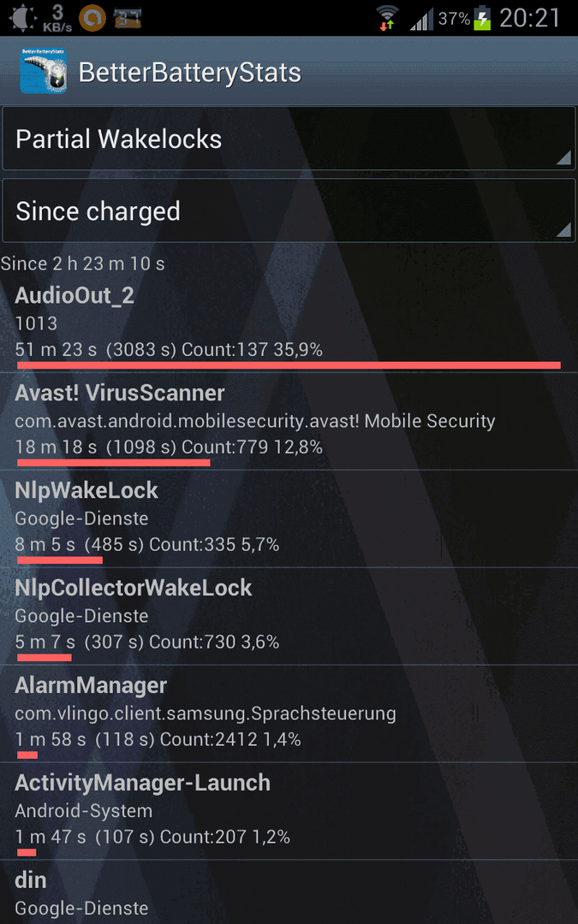Open the NlpCollectorWakeLock list item
This screenshot has height=924, width=578.
289,616
